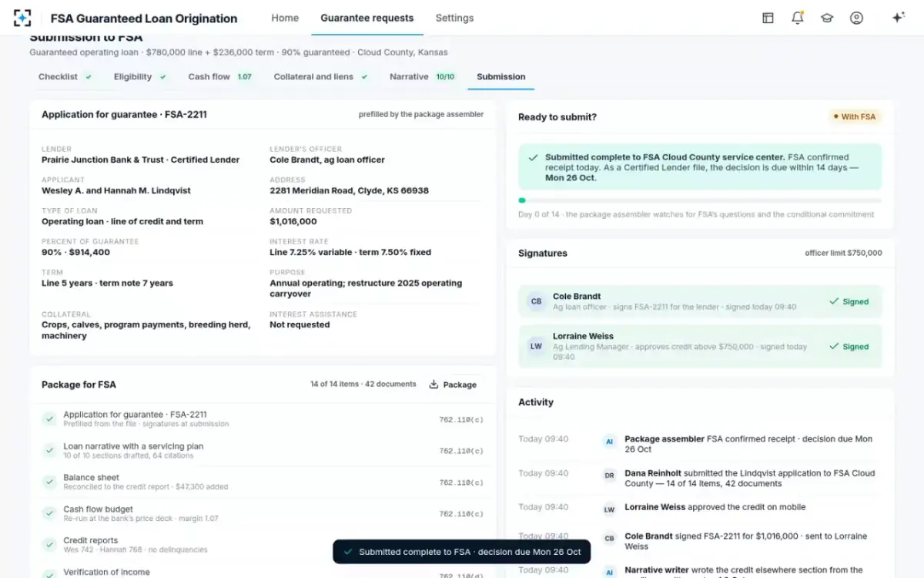Image resolution: width=924 pixels, height=578 pixels.
Task: Click the Signed status for Lorraine Weiss
Action: pyautogui.click(x=849, y=347)
